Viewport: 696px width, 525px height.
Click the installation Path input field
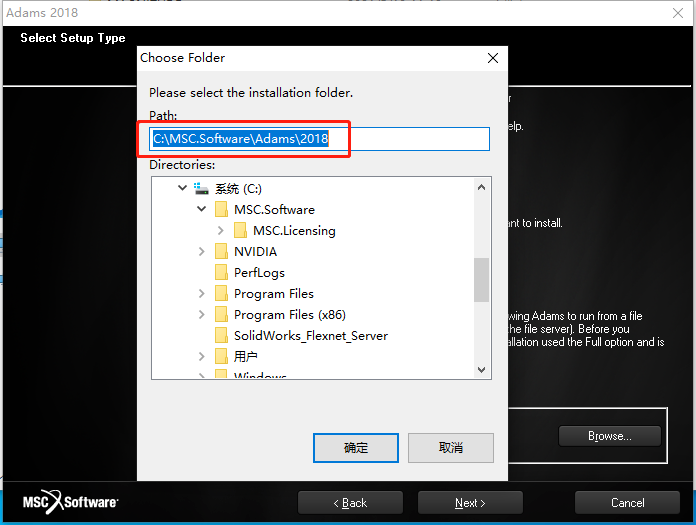pyautogui.click(x=320, y=139)
